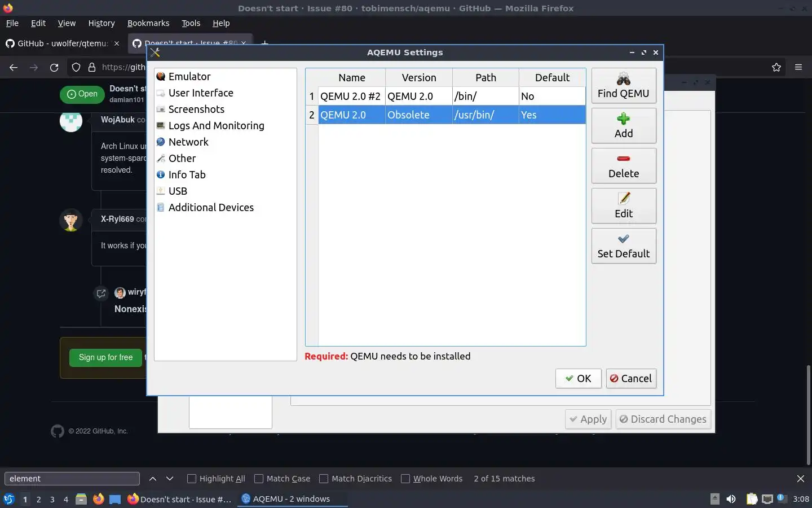The height and width of the screenshot is (508, 812).
Task: Click the Default column header
Action: [552, 78]
